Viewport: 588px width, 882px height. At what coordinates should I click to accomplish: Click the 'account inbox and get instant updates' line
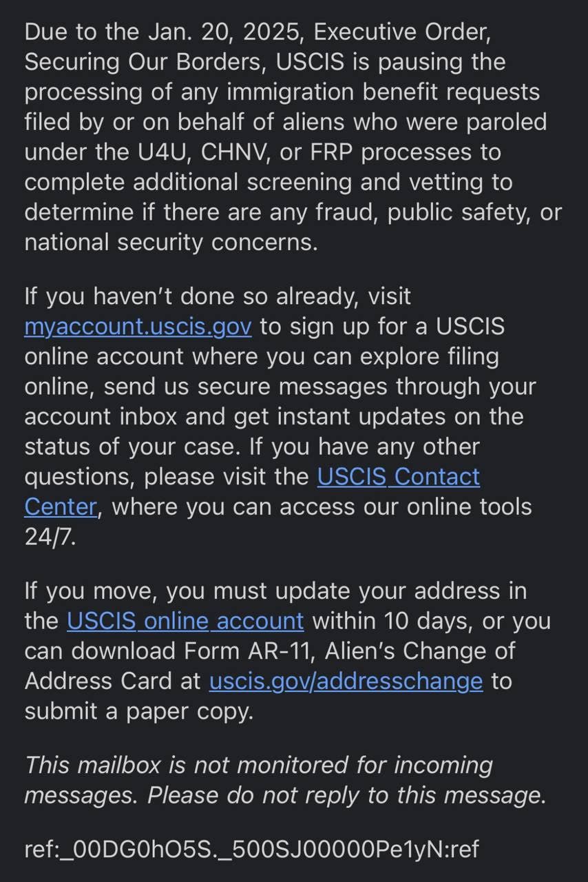[x=274, y=416]
